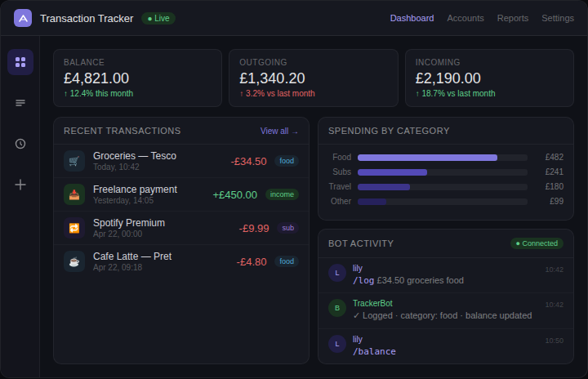Select the Spotify Premium transaction title
The width and height of the screenshot is (588, 379).
(129, 222)
